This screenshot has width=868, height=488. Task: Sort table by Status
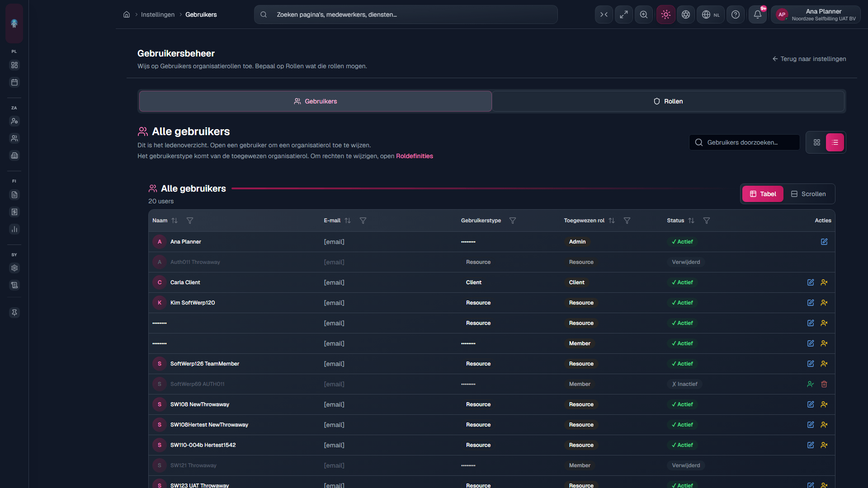(x=691, y=221)
